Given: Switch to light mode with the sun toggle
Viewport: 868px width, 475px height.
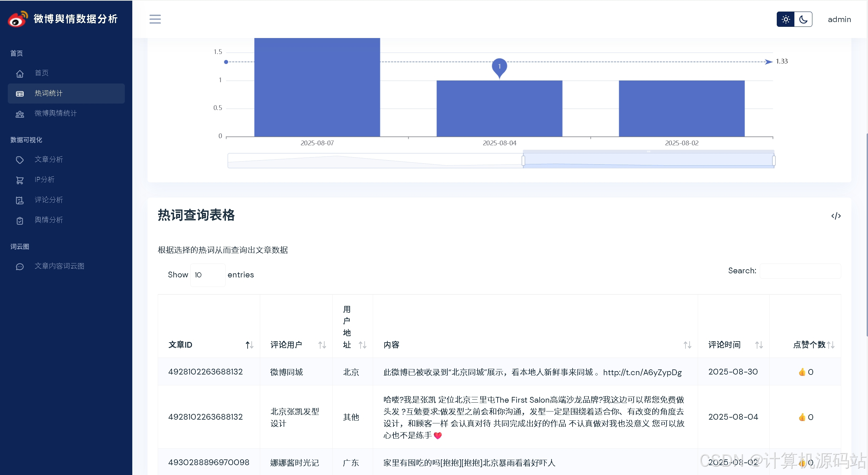Looking at the screenshot, I should tap(786, 19).
